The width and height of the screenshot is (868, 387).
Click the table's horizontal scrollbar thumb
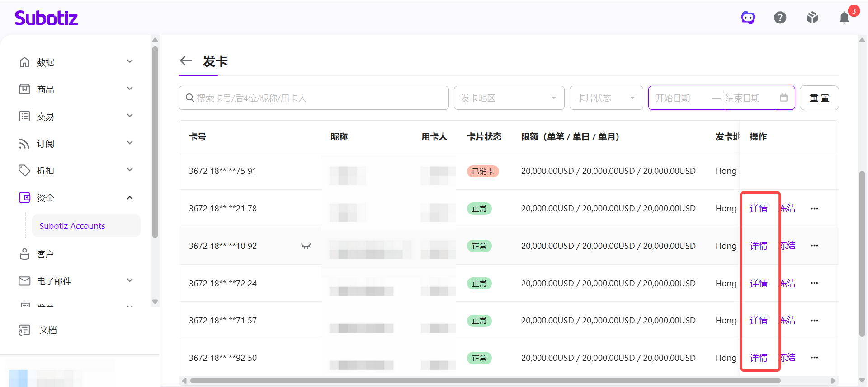pos(486,381)
